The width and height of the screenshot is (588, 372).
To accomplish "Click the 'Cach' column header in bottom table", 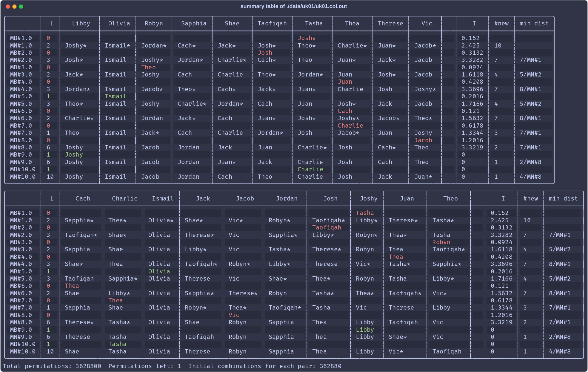I will [x=83, y=198].
